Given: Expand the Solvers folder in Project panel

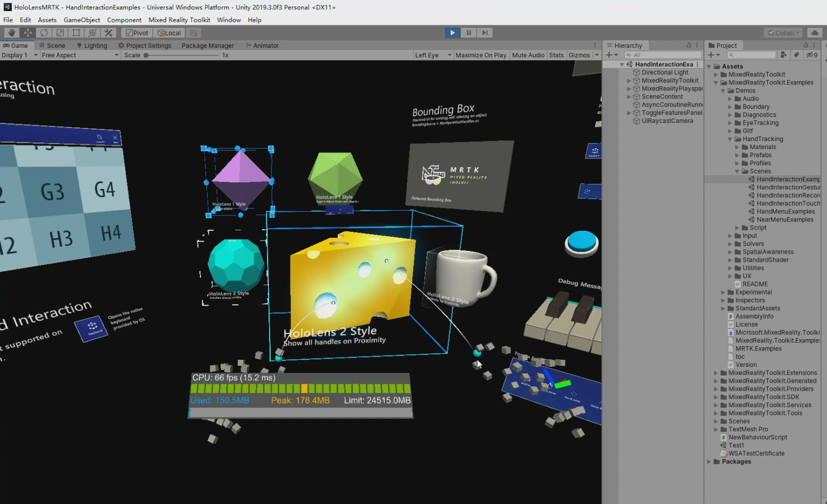Looking at the screenshot, I should point(731,243).
